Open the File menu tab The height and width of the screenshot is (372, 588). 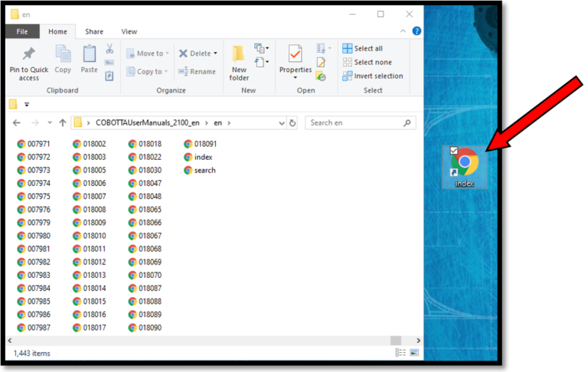click(21, 31)
